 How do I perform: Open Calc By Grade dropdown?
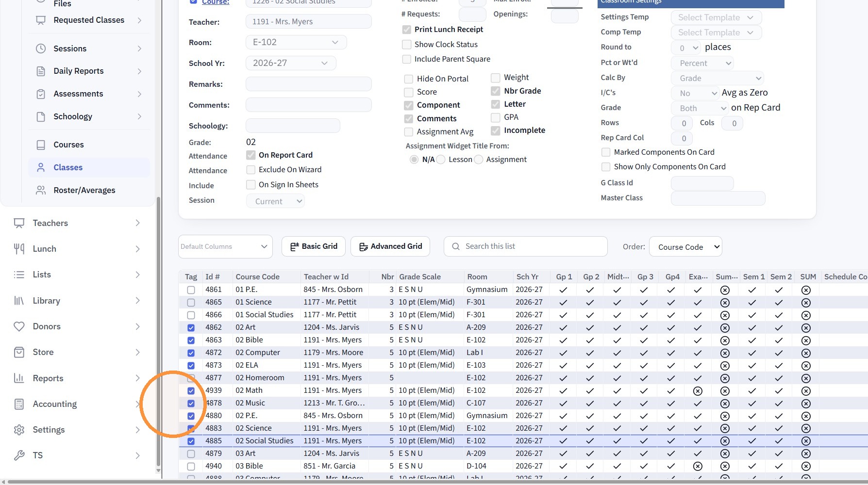click(x=718, y=78)
